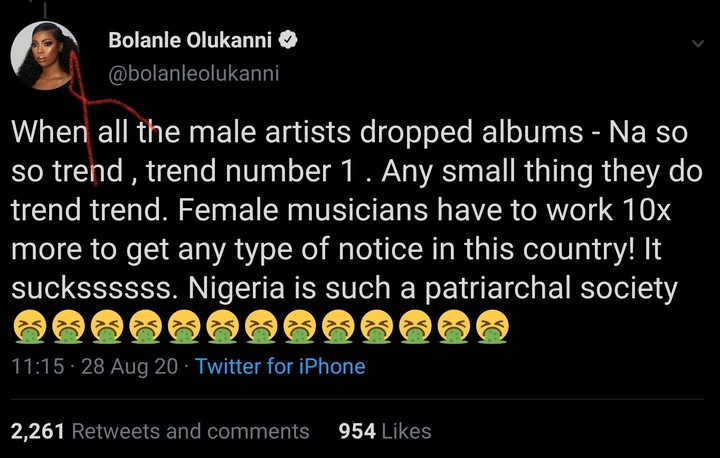Click the display name Bolanle Olukanni

(x=190, y=42)
